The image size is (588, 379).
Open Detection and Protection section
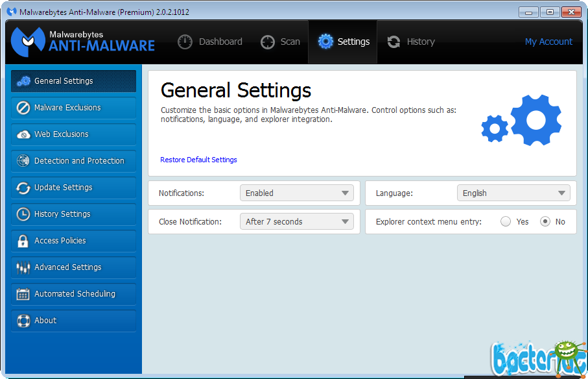coord(73,161)
